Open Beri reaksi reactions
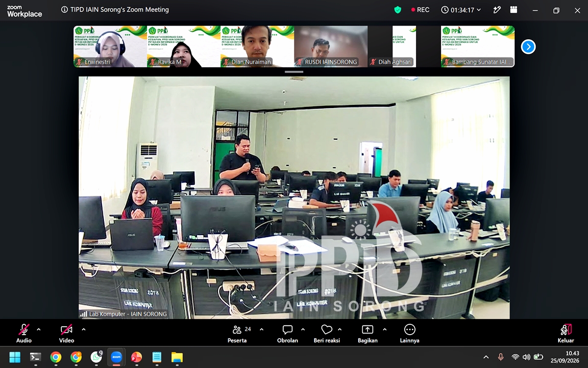Screen dimensions: 588x368 click(327, 333)
